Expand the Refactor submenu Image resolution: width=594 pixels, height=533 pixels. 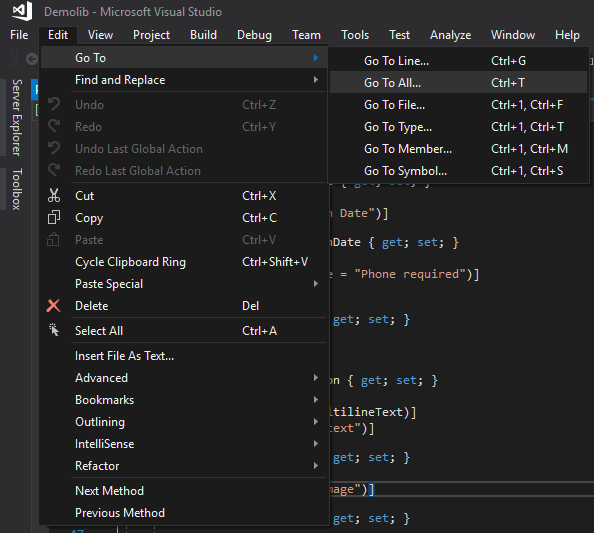point(184,466)
